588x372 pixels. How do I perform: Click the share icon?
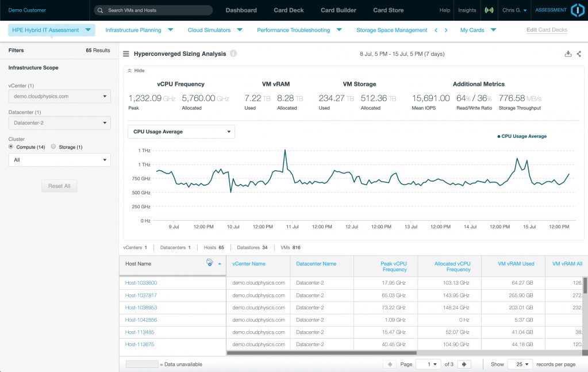pos(579,53)
